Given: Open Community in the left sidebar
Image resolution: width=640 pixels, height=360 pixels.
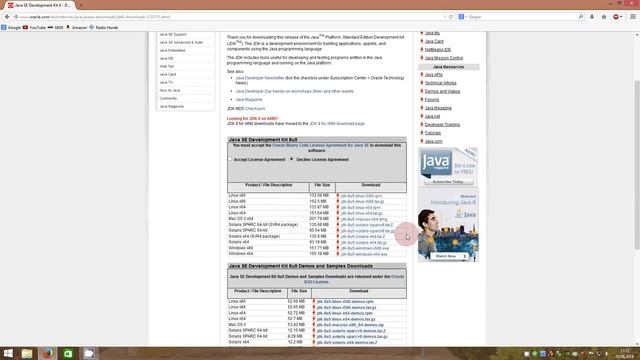Looking at the screenshot, I should 168,98.
